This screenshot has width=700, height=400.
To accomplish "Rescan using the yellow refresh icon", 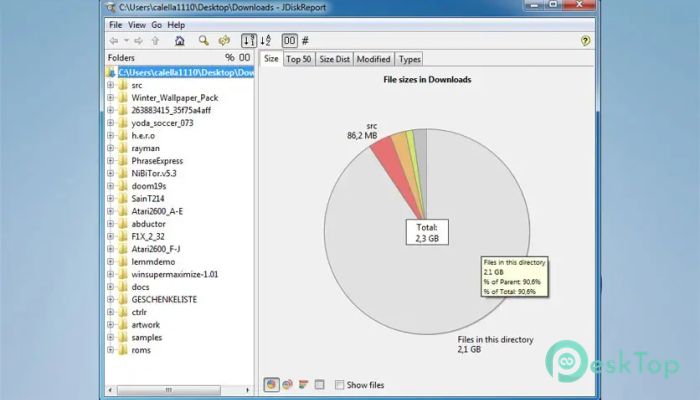I will click(224, 41).
